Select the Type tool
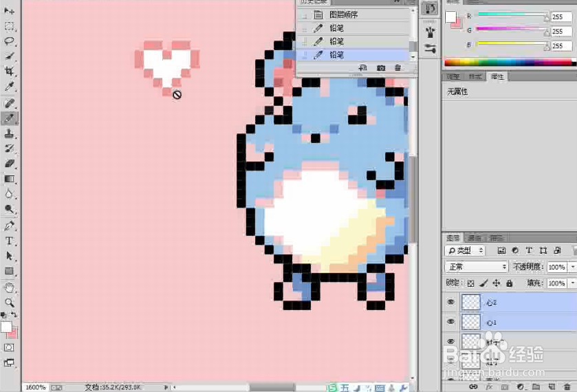 [9, 241]
